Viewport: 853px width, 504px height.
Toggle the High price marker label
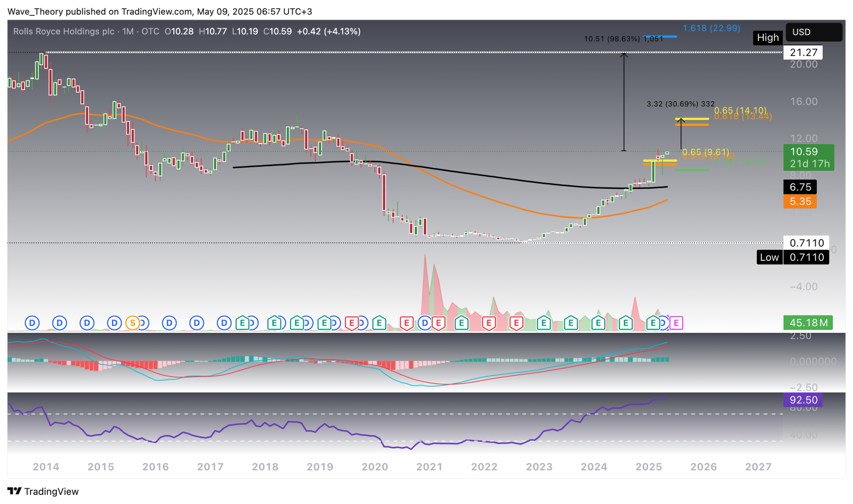click(768, 37)
